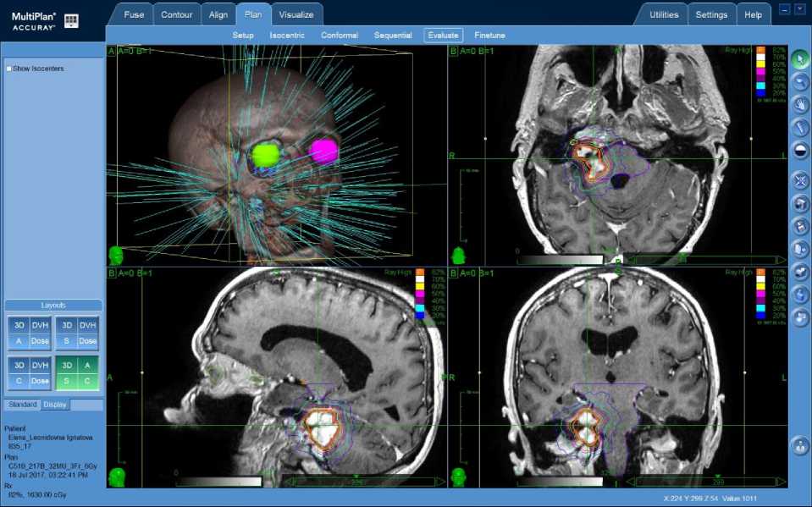
Task: Switch to the Contour tab
Action: pos(177,14)
